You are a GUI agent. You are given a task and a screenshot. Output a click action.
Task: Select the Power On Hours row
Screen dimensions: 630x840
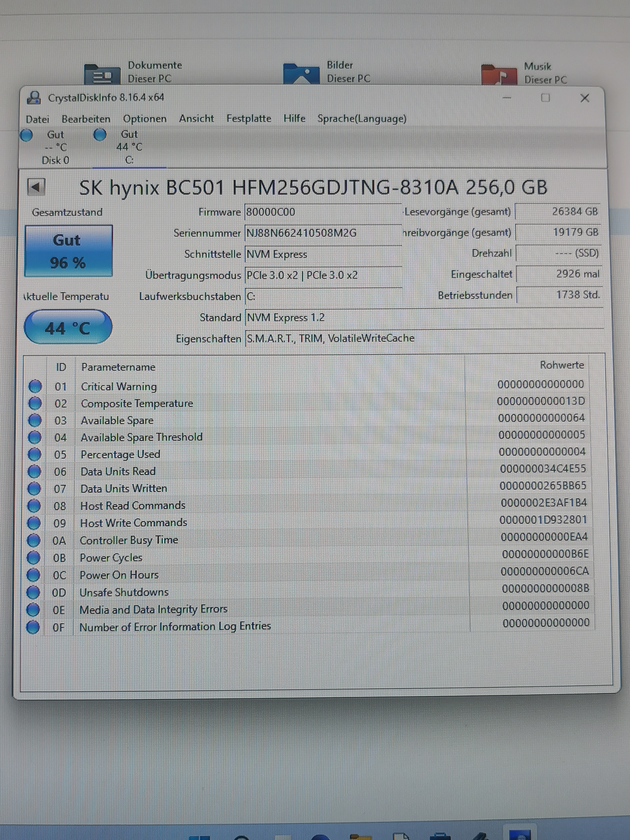119,575
